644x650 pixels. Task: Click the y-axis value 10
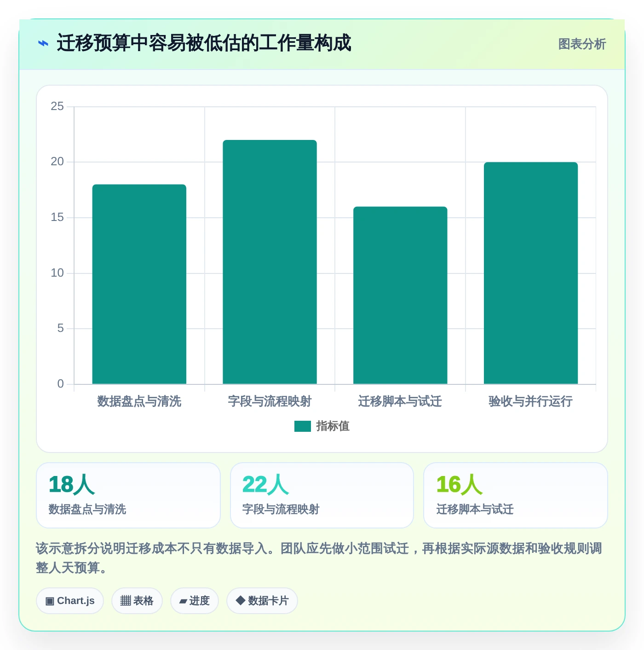click(x=57, y=273)
